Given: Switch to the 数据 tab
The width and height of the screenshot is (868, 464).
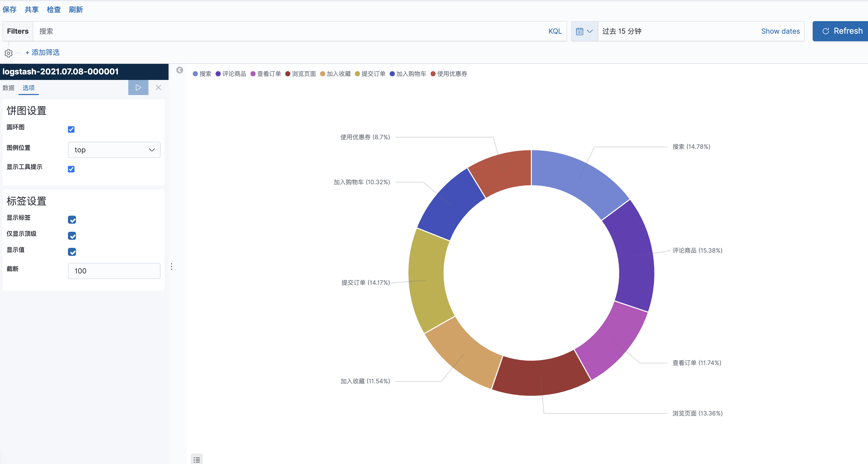Looking at the screenshot, I should pyautogui.click(x=8, y=88).
